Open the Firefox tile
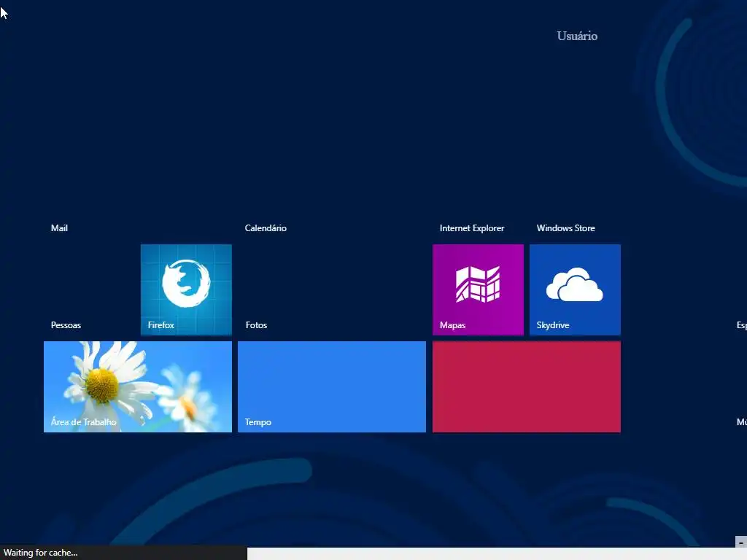 pyautogui.click(x=186, y=289)
